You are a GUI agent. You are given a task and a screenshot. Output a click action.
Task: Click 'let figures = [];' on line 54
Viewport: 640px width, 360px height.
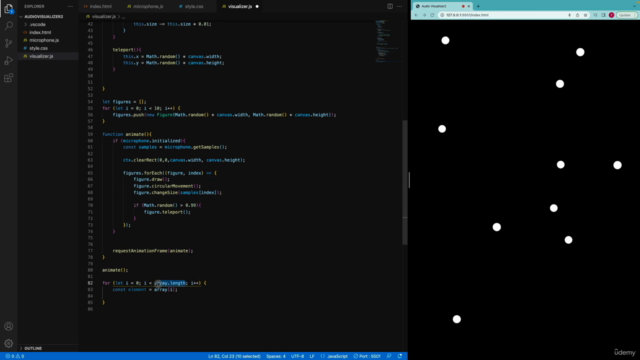tap(124, 102)
